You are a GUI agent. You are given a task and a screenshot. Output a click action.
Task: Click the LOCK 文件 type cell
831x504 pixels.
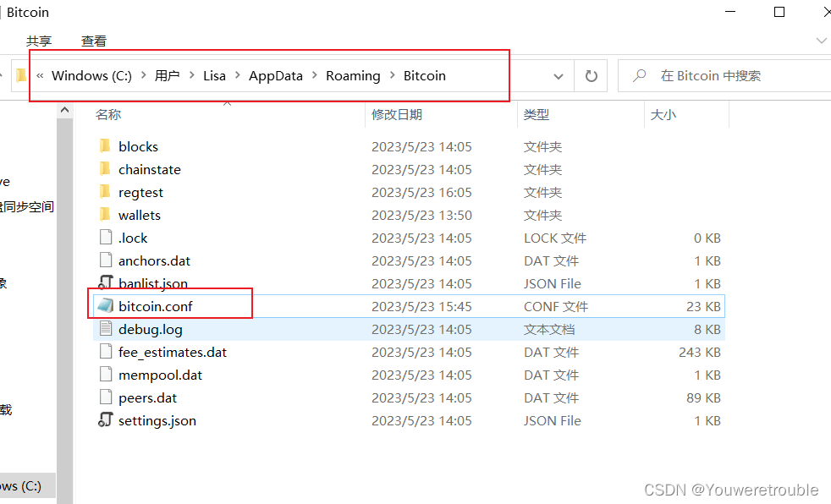coord(555,238)
